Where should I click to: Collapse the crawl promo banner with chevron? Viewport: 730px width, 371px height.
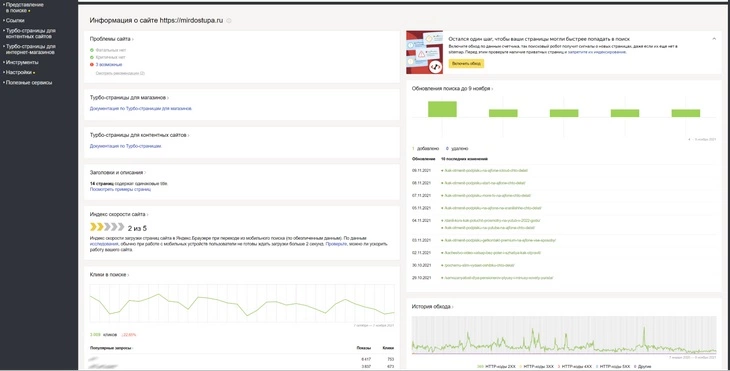click(714, 39)
